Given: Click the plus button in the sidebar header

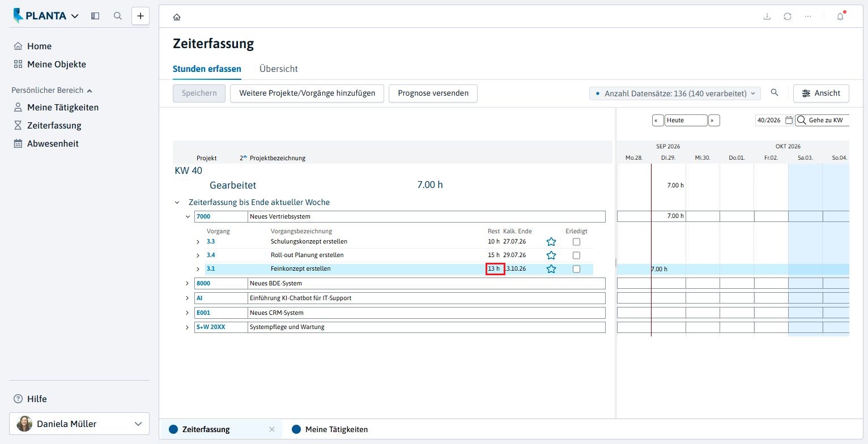Looking at the screenshot, I should 141,16.
